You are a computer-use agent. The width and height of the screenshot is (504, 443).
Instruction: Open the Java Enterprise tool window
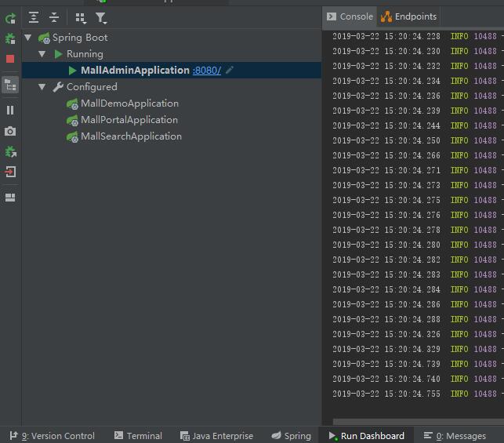pos(216,436)
